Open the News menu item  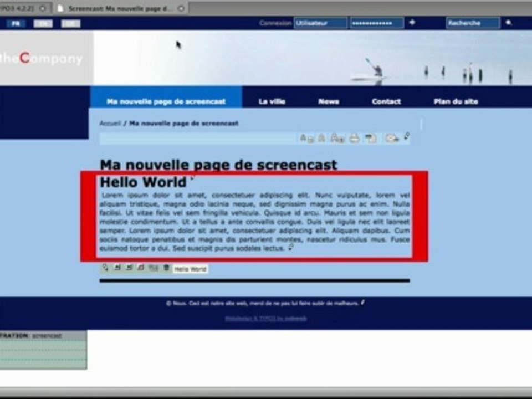329,101
